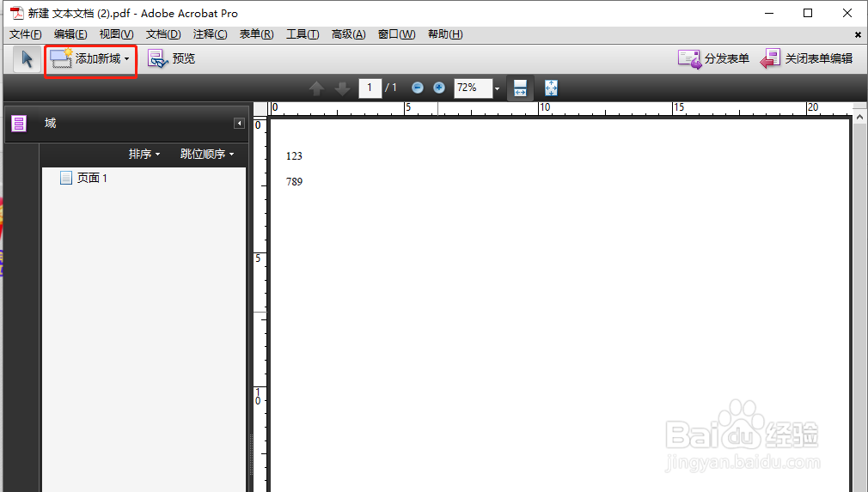The image size is (868, 492).
Task: Open the 工具(T) menu
Action: tap(303, 34)
